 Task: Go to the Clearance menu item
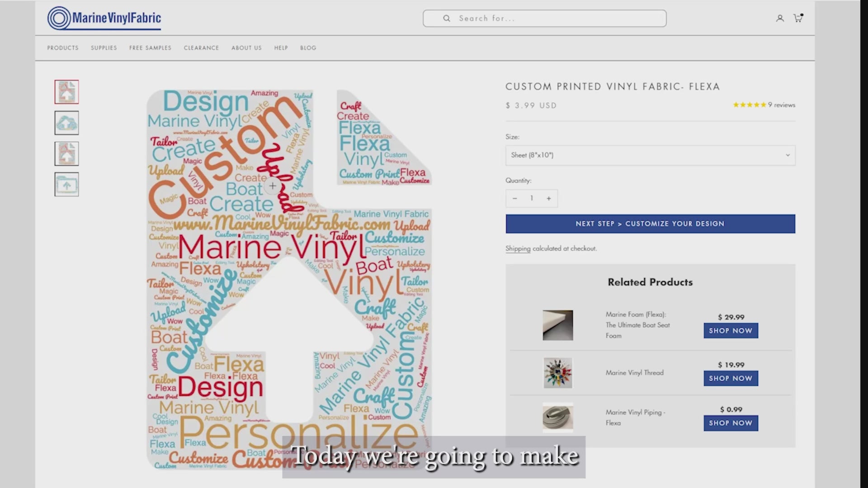pyautogui.click(x=201, y=48)
